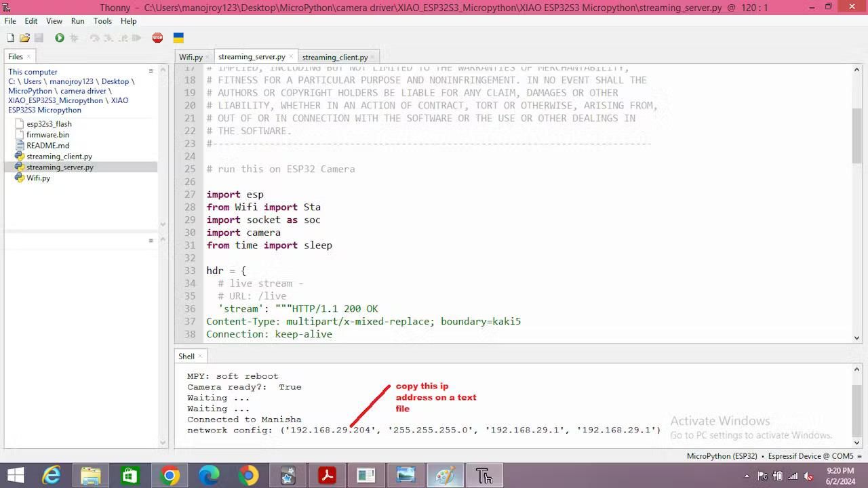The height and width of the screenshot is (488, 868).
Task: Open a file with the Open folder icon
Action: pyautogui.click(x=24, y=37)
